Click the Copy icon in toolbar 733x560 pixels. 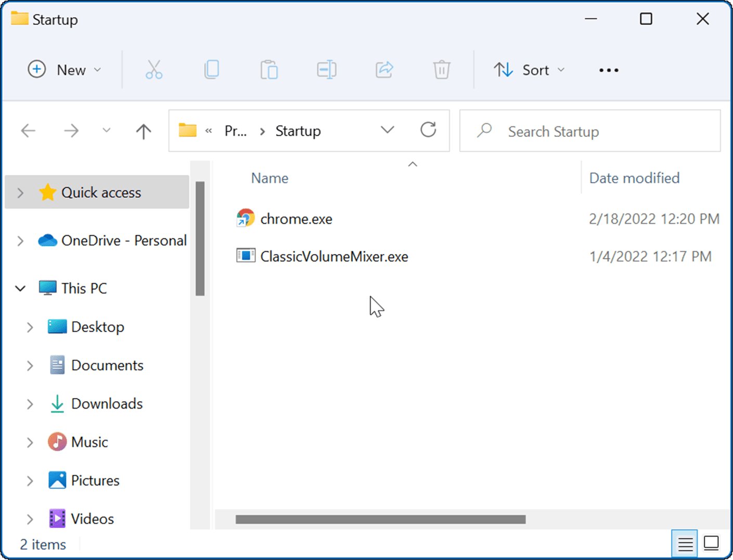[212, 69]
